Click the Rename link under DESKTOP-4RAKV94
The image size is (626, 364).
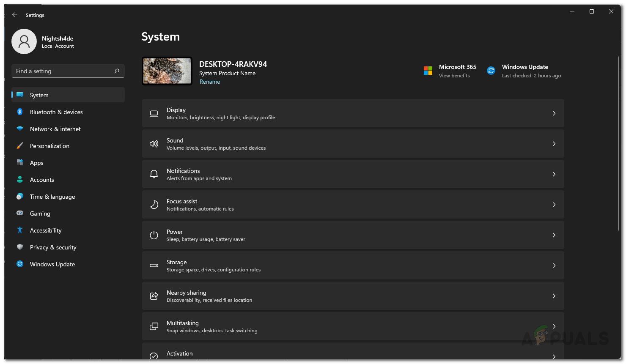(x=209, y=81)
